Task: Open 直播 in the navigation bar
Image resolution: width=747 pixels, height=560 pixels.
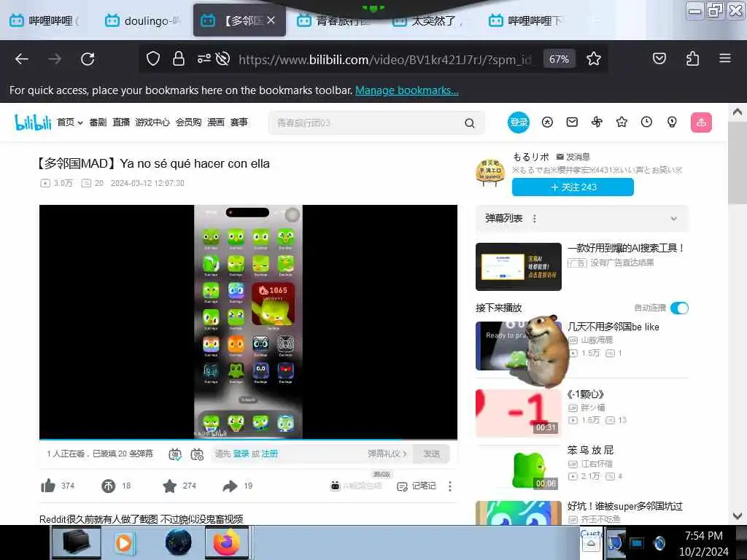Action: tap(121, 122)
